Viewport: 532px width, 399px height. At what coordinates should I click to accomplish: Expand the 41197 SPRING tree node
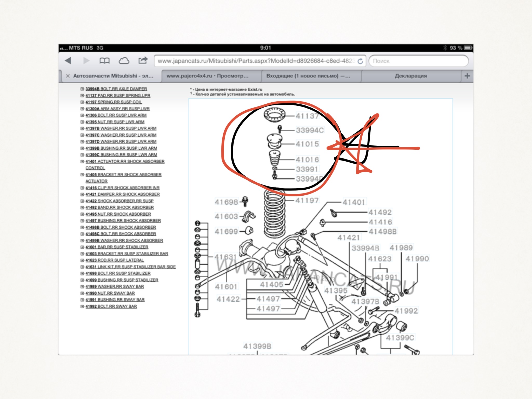click(x=82, y=102)
